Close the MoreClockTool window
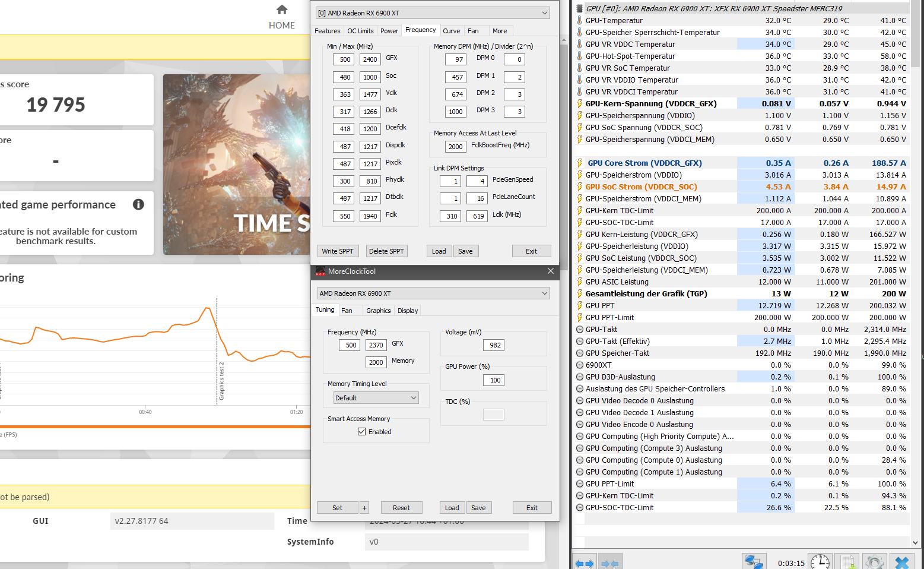The width and height of the screenshot is (924, 569). 550,271
